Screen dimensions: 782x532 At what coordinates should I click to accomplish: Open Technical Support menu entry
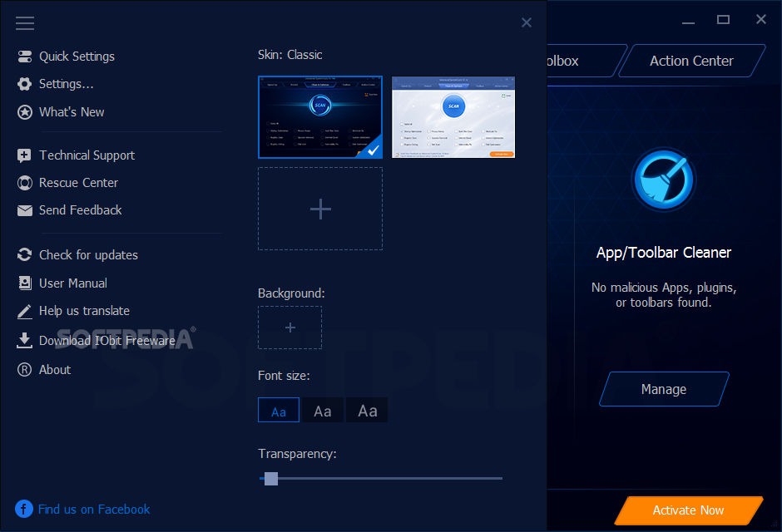click(x=87, y=155)
